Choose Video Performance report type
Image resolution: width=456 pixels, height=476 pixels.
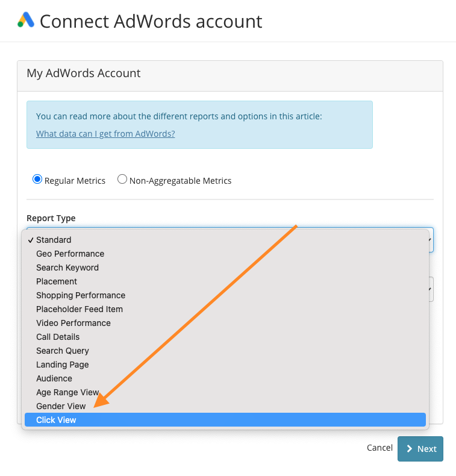click(x=225, y=323)
